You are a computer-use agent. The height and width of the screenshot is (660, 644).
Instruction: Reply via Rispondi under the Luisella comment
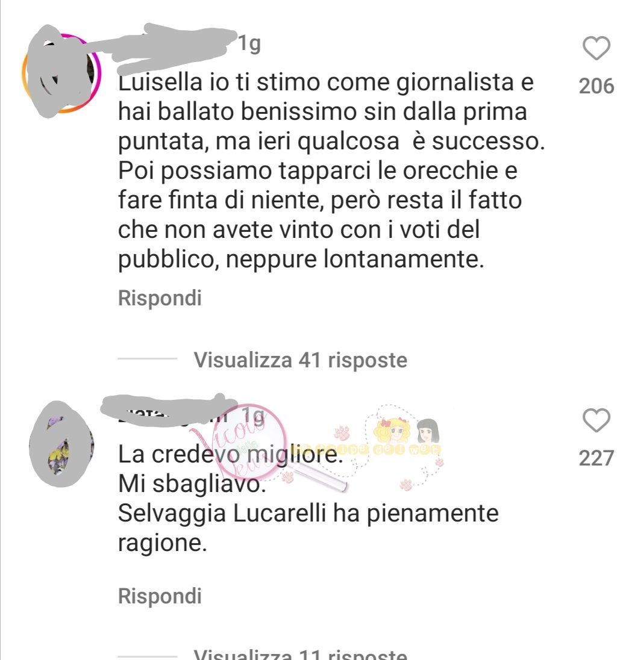point(160,298)
